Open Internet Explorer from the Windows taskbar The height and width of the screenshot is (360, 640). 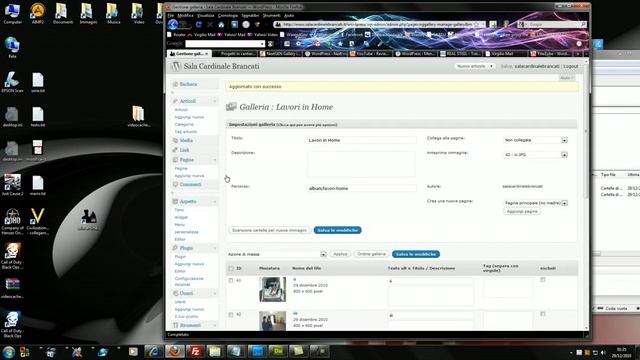click(154, 351)
